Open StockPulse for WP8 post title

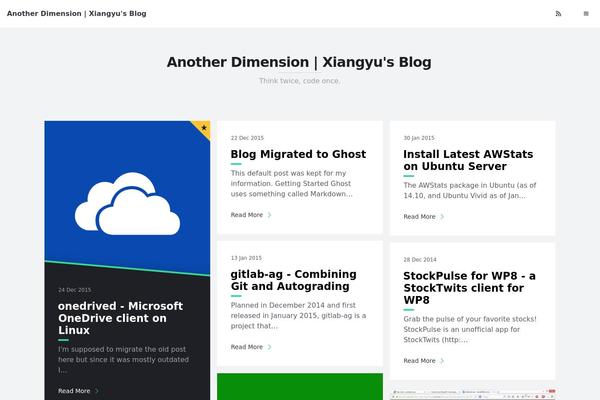[x=470, y=288]
